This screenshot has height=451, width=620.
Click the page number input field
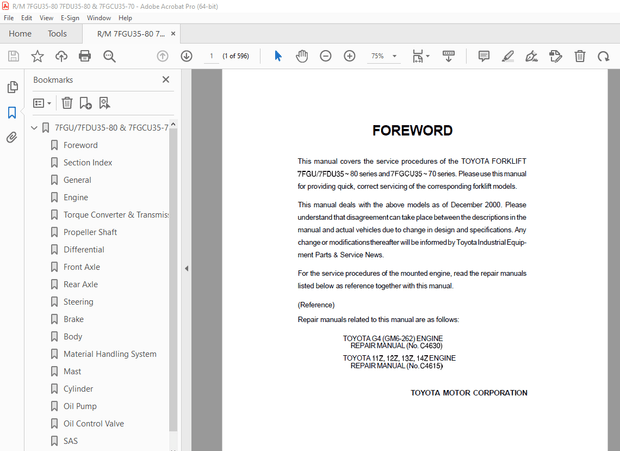tap(212, 56)
